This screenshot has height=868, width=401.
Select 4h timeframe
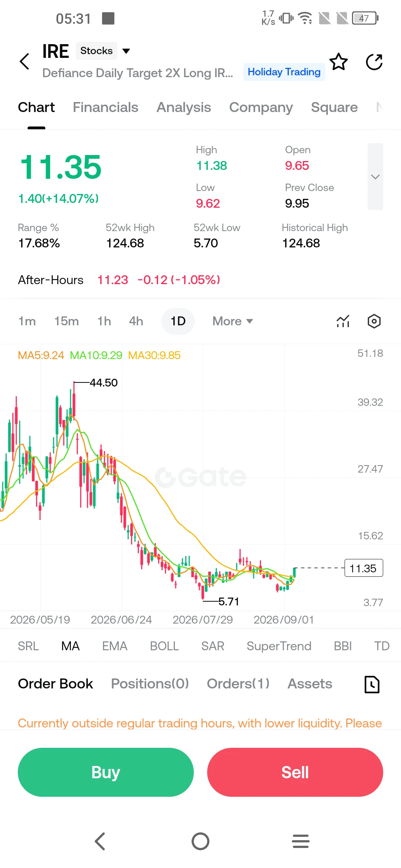coord(136,321)
